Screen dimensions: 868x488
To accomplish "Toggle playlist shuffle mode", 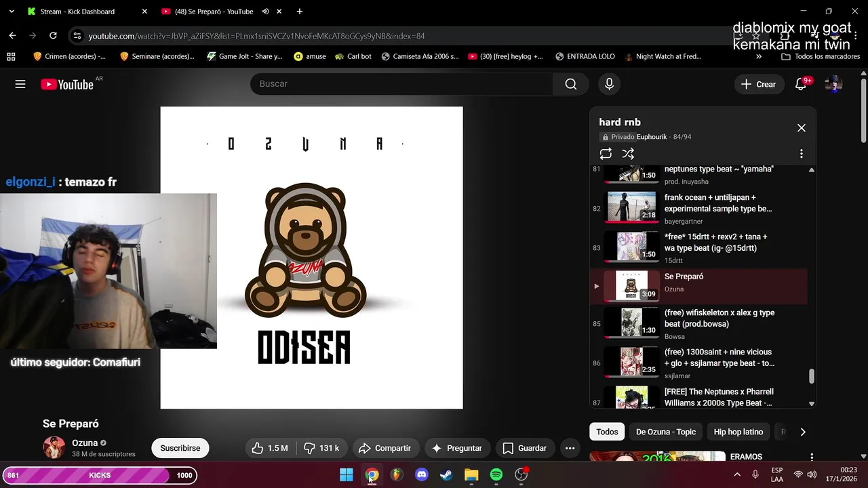I will click(628, 154).
